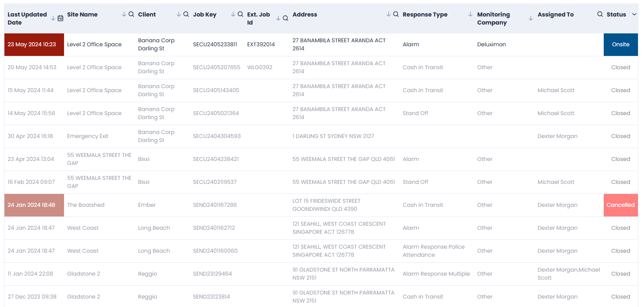Select the Onsite status cell
644x307 pixels.
[x=621, y=44]
